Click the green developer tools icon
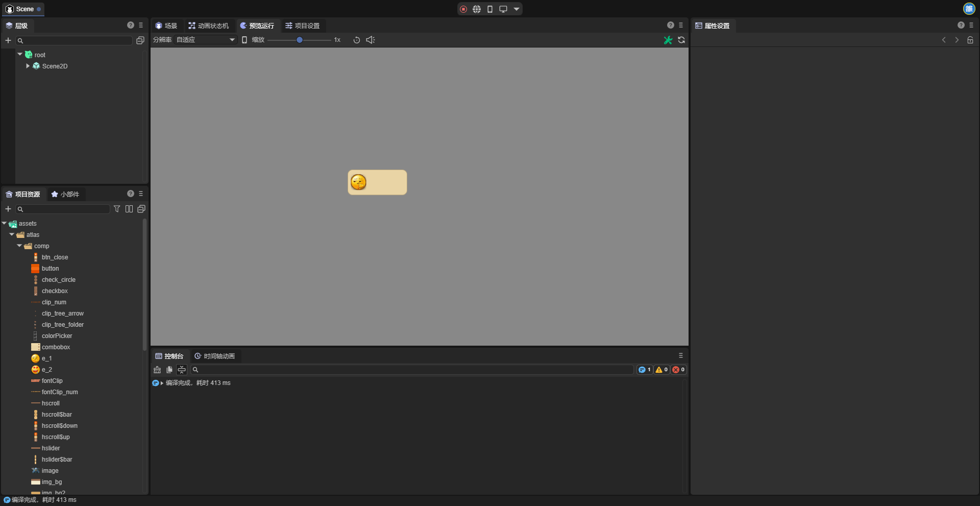Image resolution: width=980 pixels, height=506 pixels. [668, 40]
